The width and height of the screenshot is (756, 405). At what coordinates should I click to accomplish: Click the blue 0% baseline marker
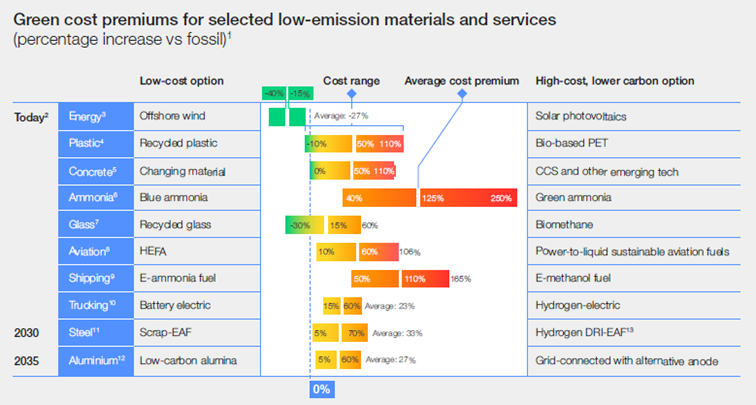click(322, 390)
